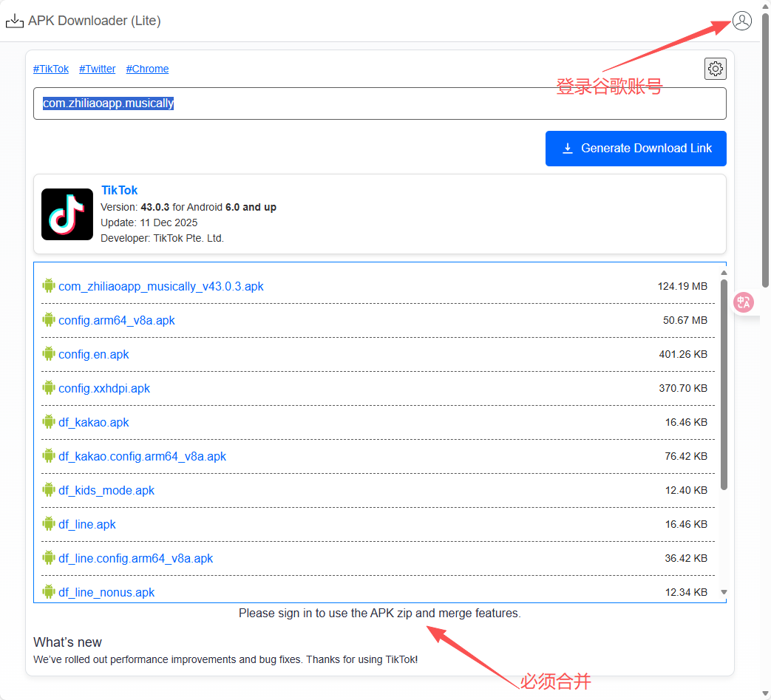Click the TikTok app icon thumbnail
The height and width of the screenshot is (700, 771).
67,214
